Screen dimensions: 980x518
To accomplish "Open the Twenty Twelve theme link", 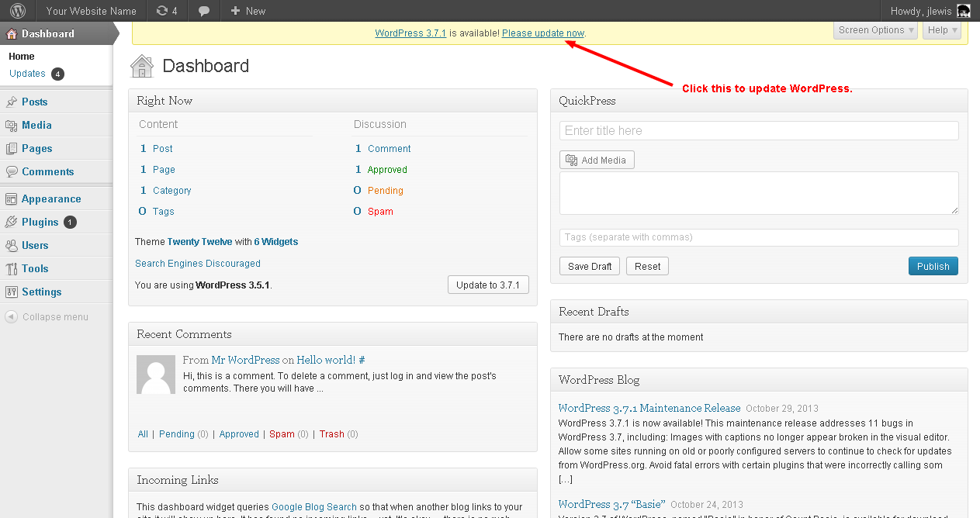I will [199, 242].
